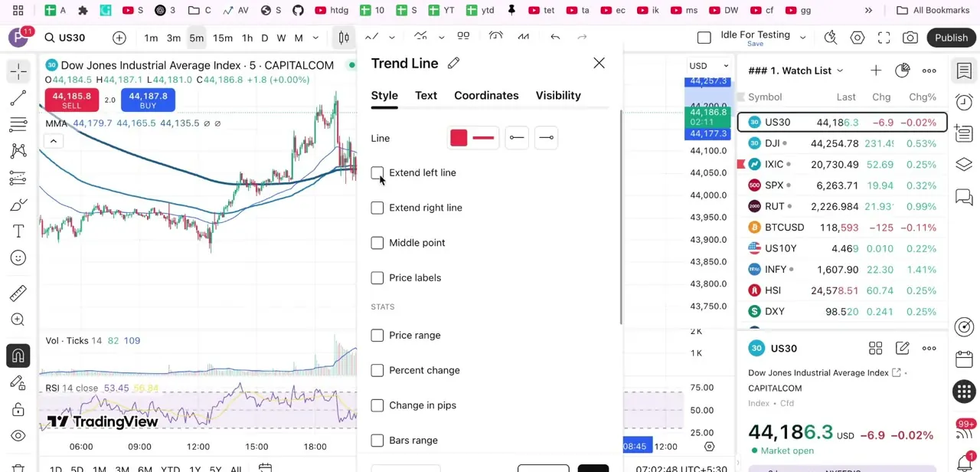Switch to the Style tab
The height and width of the screenshot is (472, 980).
tap(384, 96)
